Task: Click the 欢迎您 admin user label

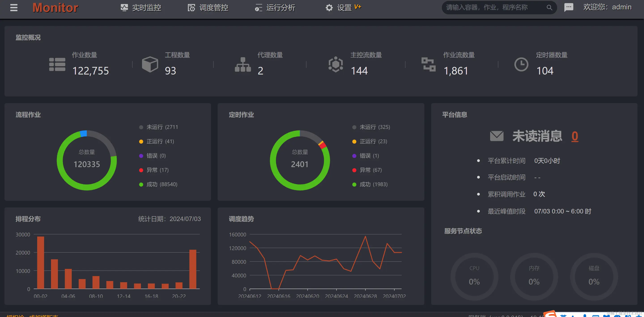Action: pyautogui.click(x=607, y=7)
